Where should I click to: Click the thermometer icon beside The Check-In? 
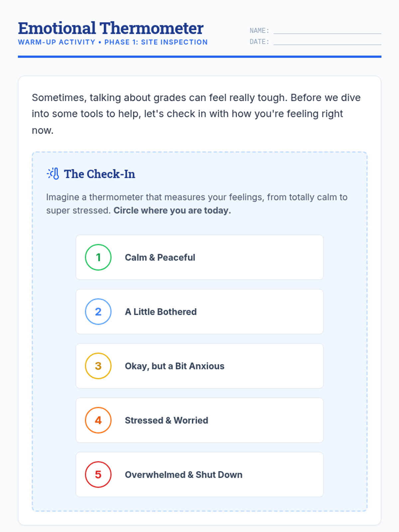[x=53, y=174]
